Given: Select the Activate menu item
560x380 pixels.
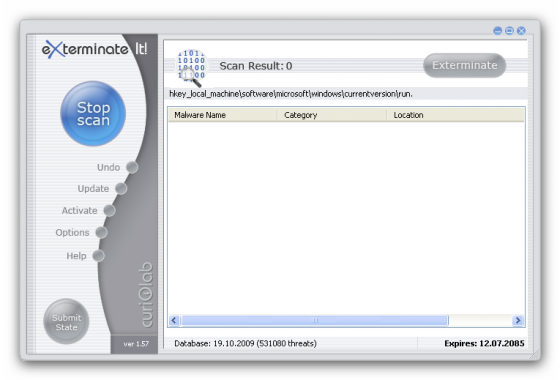Looking at the screenshot, I should point(79,211).
